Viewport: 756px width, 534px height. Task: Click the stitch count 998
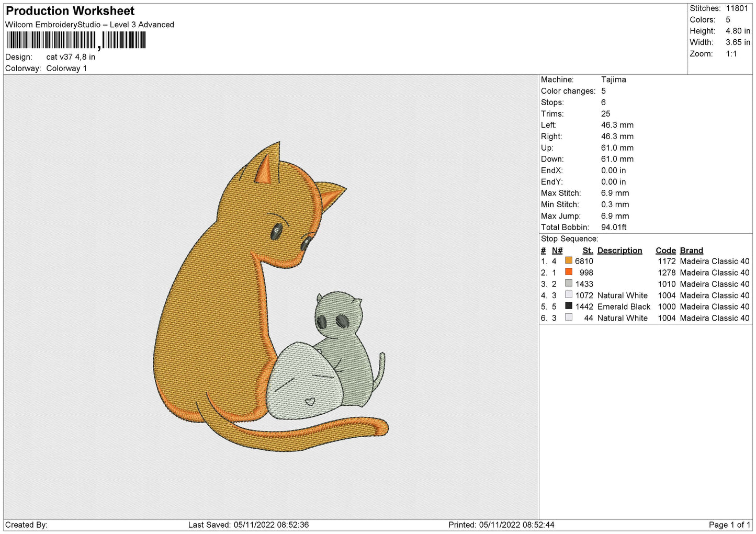[586, 273]
